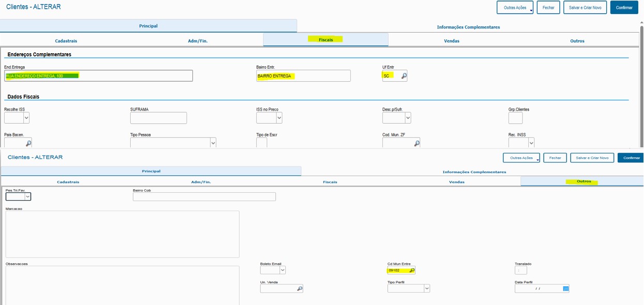This screenshot has width=644, height=305.
Task: Click inside the Marcacao text area
Action: pyautogui.click(x=122, y=234)
